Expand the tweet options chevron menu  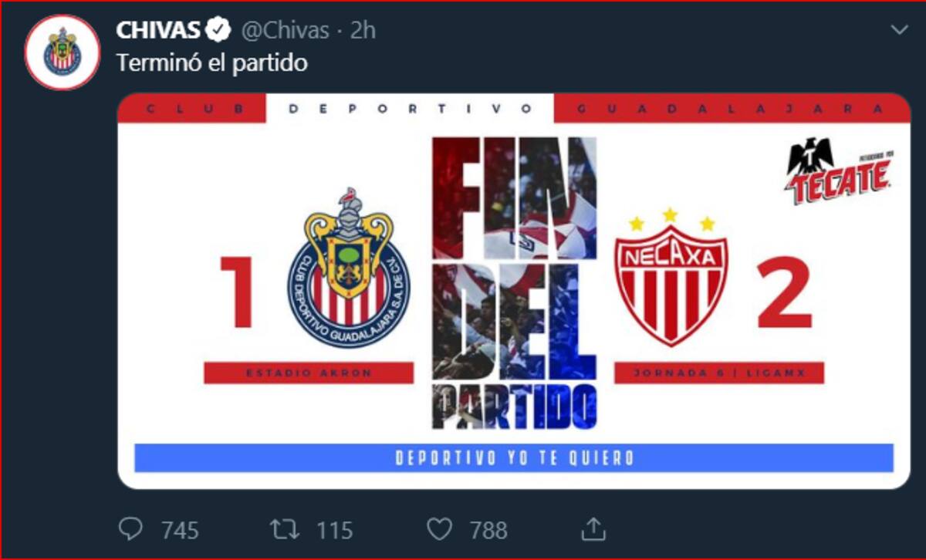pyautogui.click(x=899, y=30)
